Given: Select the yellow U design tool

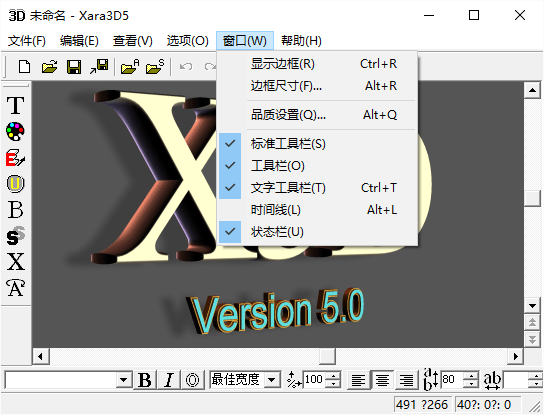Looking at the screenshot, I should (16, 184).
